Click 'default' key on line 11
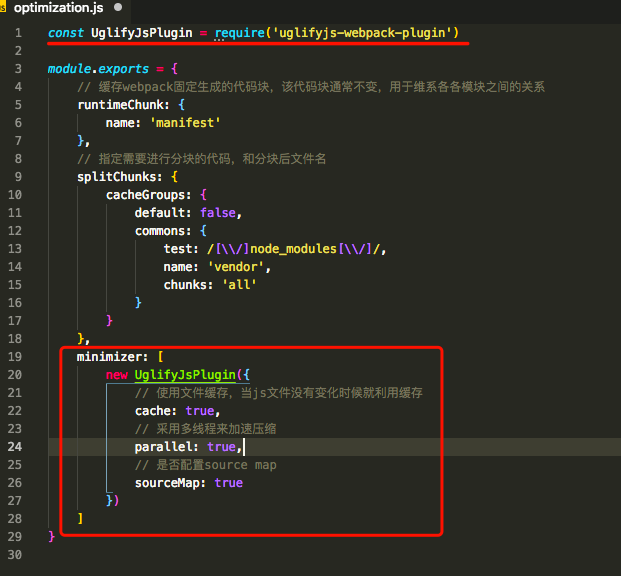 click(x=160, y=213)
